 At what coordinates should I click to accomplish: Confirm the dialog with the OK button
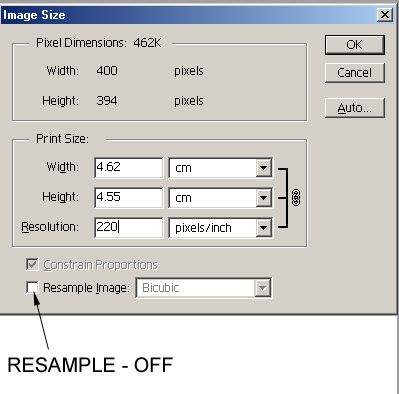(x=355, y=45)
